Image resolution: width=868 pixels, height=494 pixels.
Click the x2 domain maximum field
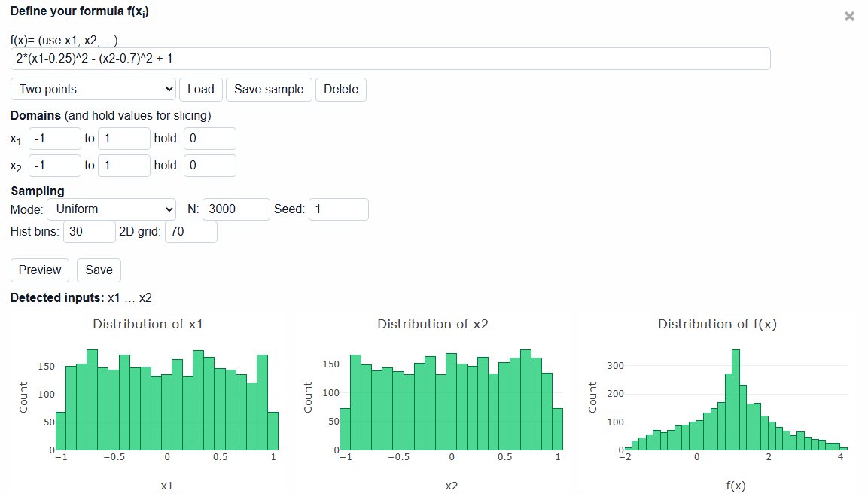point(124,166)
